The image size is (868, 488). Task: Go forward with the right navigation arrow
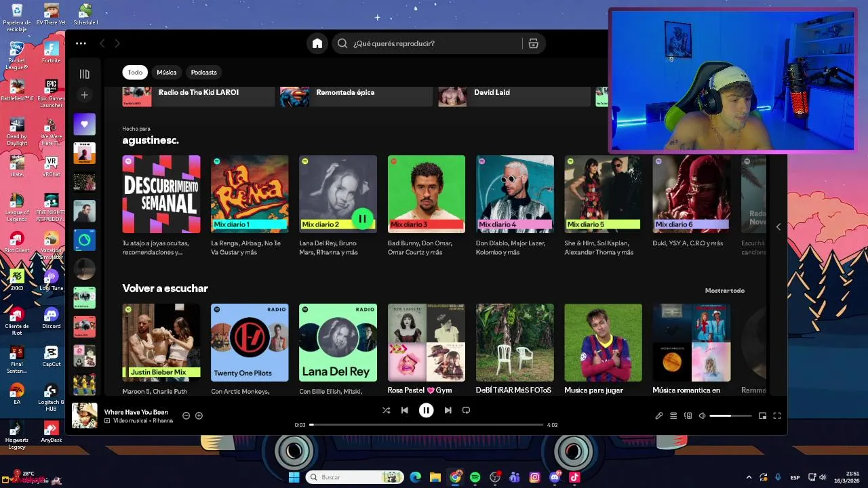tap(117, 43)
